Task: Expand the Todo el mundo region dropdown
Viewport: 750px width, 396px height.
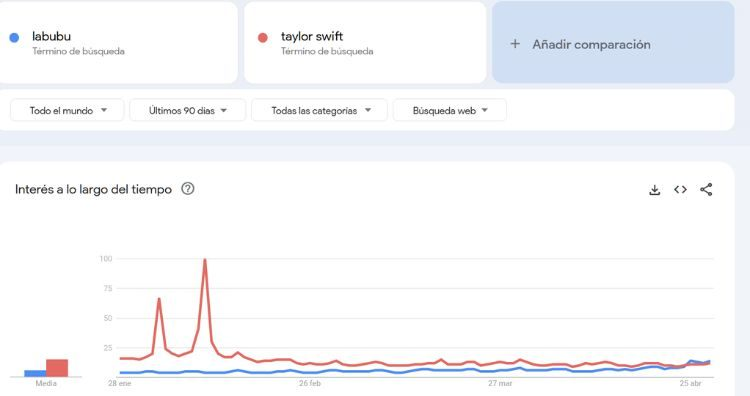Action: click(67, 110)
